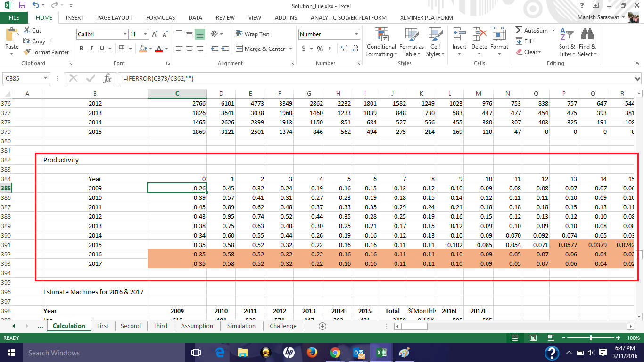This screenshot has height=362, width=644.
Task: Switch to DATA ribbon tab
Action: pyautogui.click(x=195, y=18)
